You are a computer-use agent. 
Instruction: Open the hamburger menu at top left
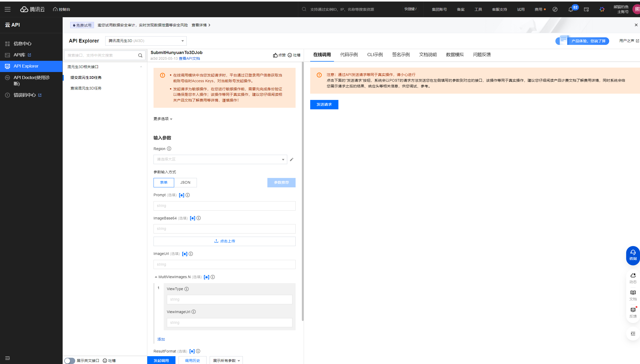8,9
